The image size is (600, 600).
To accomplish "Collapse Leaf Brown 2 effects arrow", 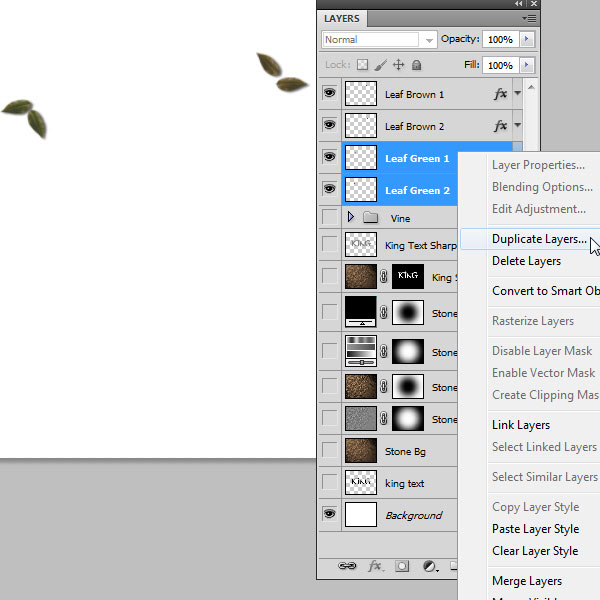I will click(517, 125).
